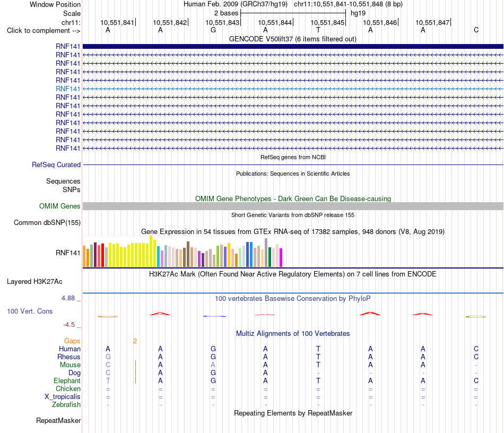Click the light-blue highlighted RNF141 transcript label

(68, 89)
